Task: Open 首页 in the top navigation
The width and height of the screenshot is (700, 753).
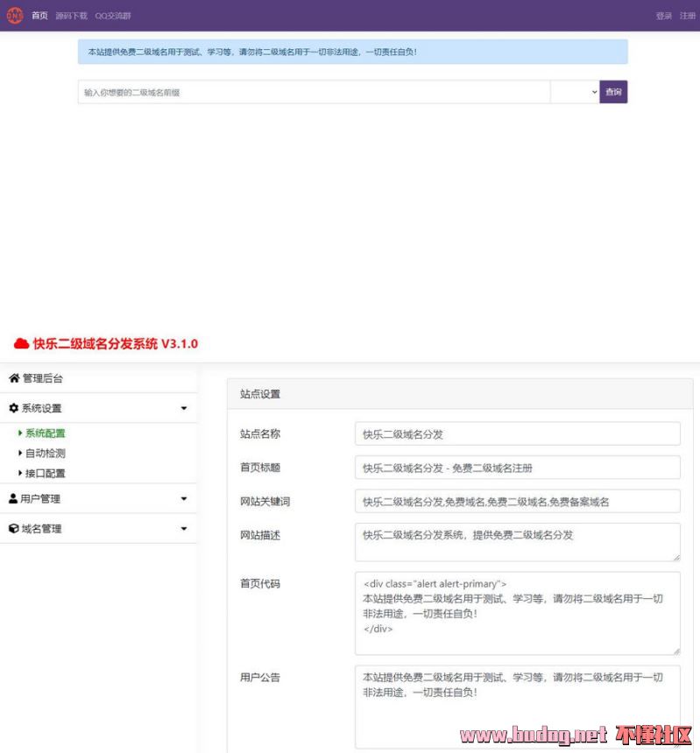Action: pyautogui.click(x=39, y=16)
